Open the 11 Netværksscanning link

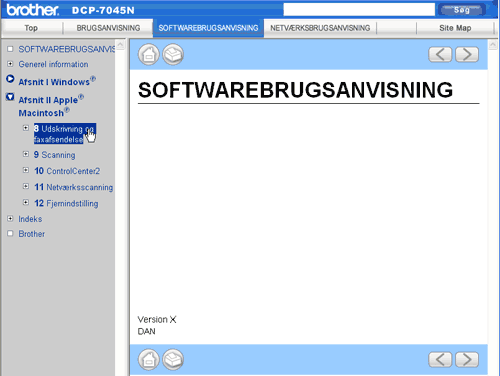[x=74, y=187]
